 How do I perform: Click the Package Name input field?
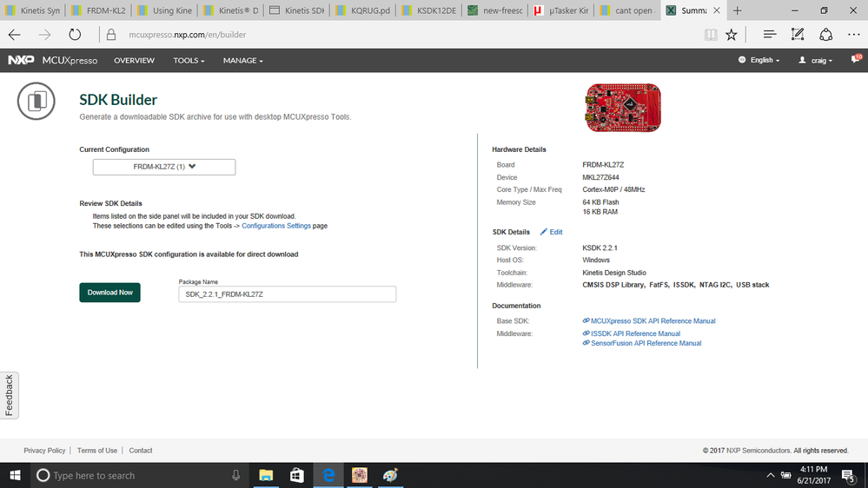click(288, 293)
